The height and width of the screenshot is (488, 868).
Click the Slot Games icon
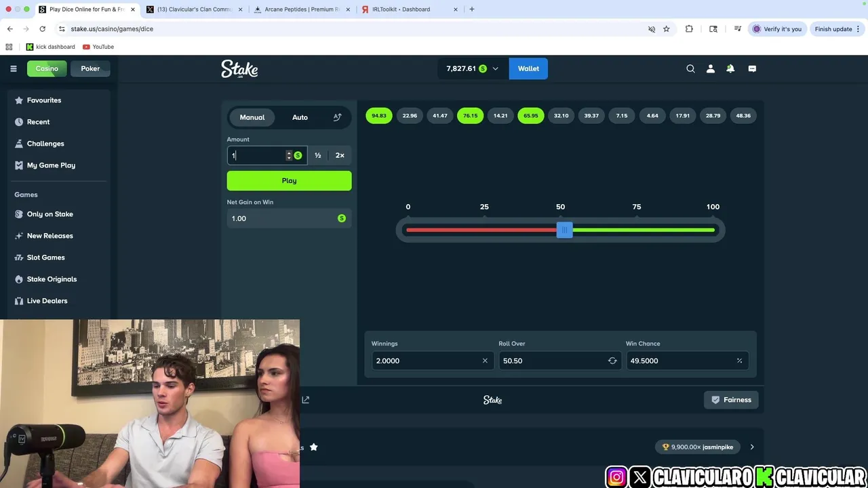(19, 258)
